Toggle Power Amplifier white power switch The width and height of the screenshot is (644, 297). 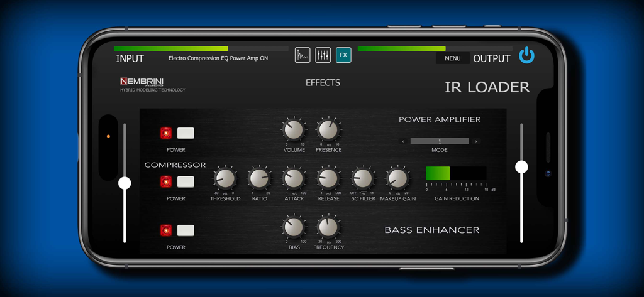186,133
